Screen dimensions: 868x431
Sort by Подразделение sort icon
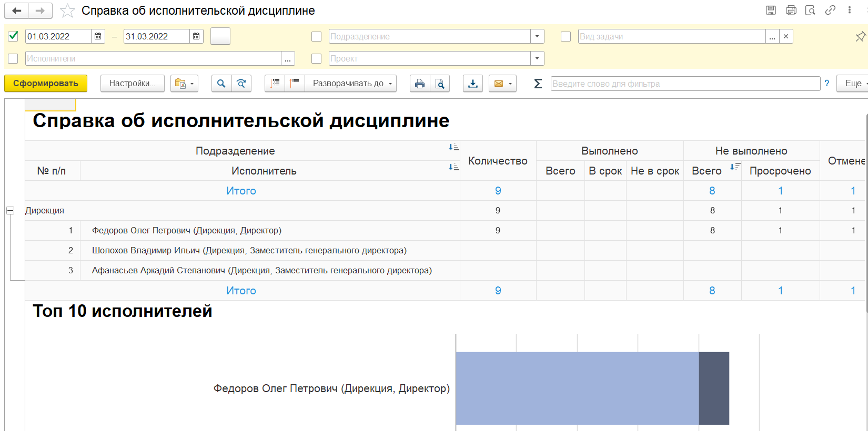coord(453,147)
